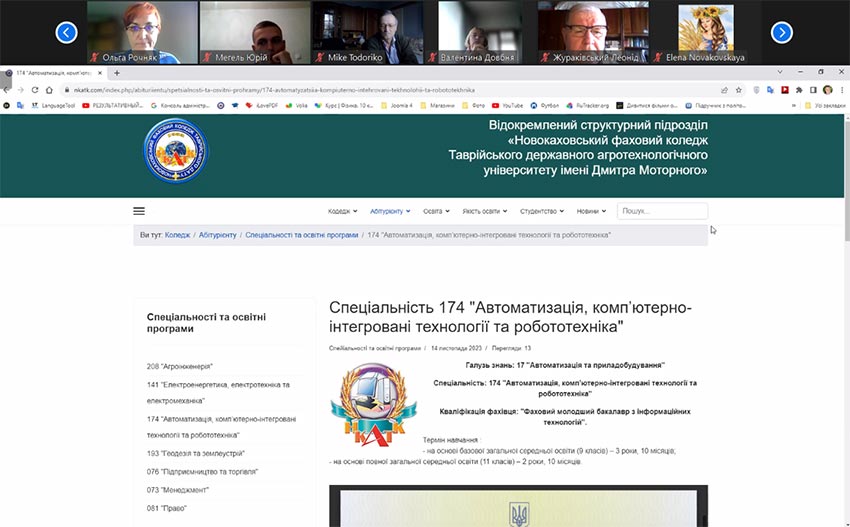The image size is (850, 527).
Task: Show next video participants with right arrow
Action: click(782, 33)
